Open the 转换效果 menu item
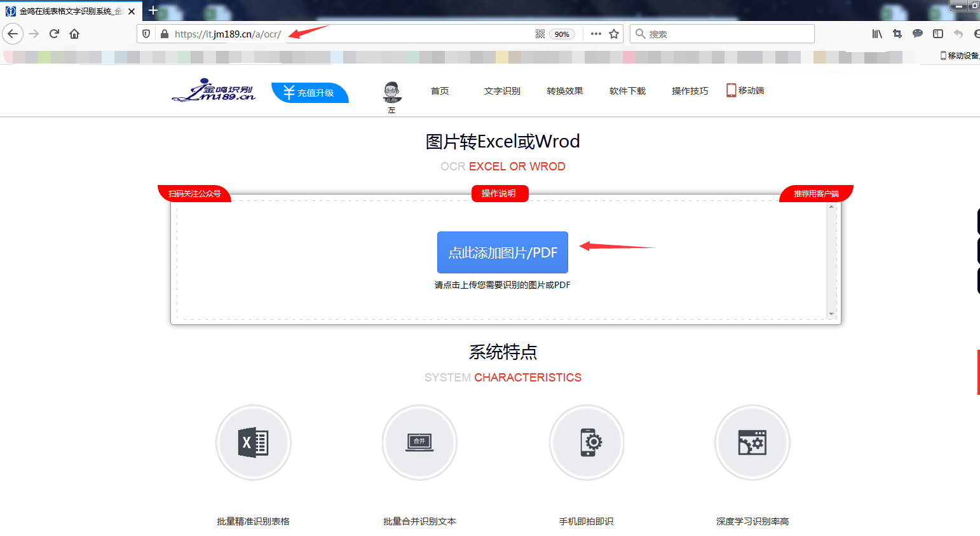The width and height of the screenshot is (980, 536). click(x=565, y=91)
